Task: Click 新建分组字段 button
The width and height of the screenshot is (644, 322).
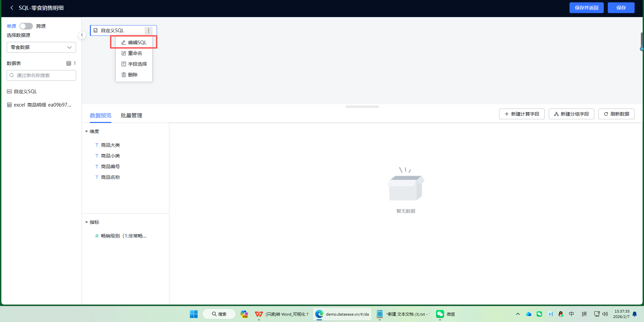Action: pos(572,114)
